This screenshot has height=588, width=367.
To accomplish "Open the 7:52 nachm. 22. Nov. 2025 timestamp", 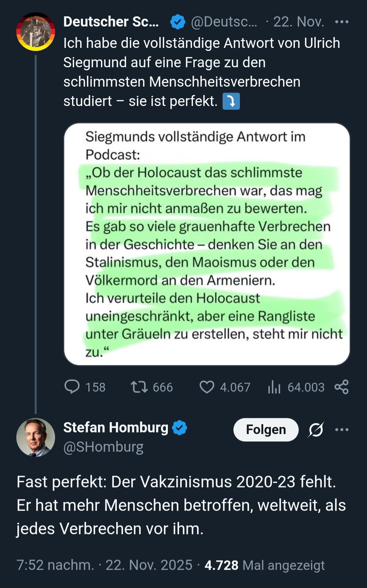I will 104,565.
